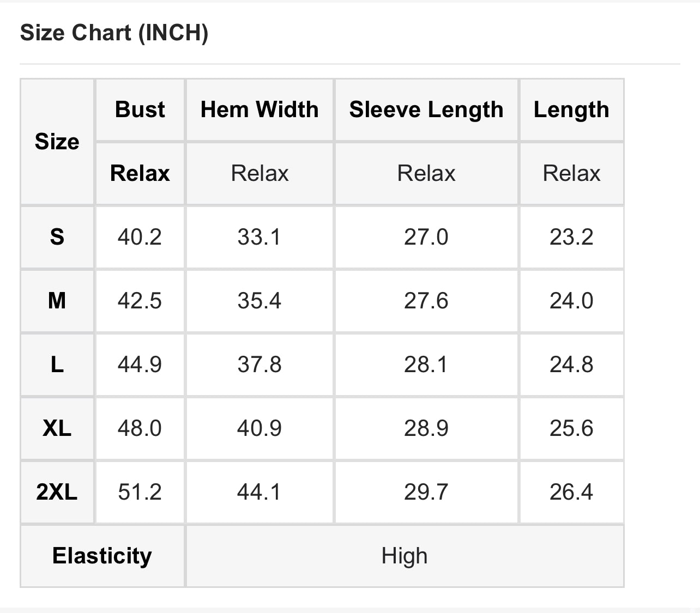Click the 2XL size row label
This screenshot has height=613, width=700.
57,492
